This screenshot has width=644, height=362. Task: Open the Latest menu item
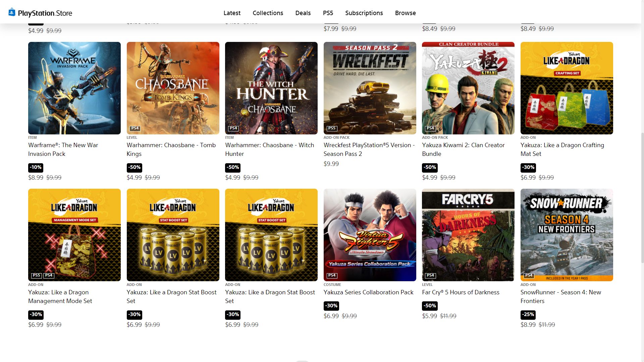pyautogui.click(x=232, y=13)
